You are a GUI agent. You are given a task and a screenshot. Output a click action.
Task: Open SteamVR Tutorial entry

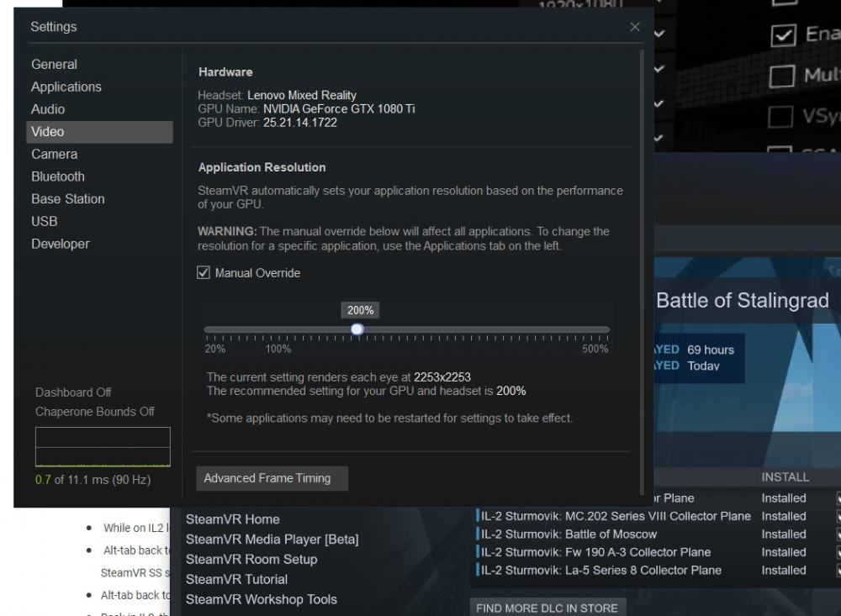point(236,580)
